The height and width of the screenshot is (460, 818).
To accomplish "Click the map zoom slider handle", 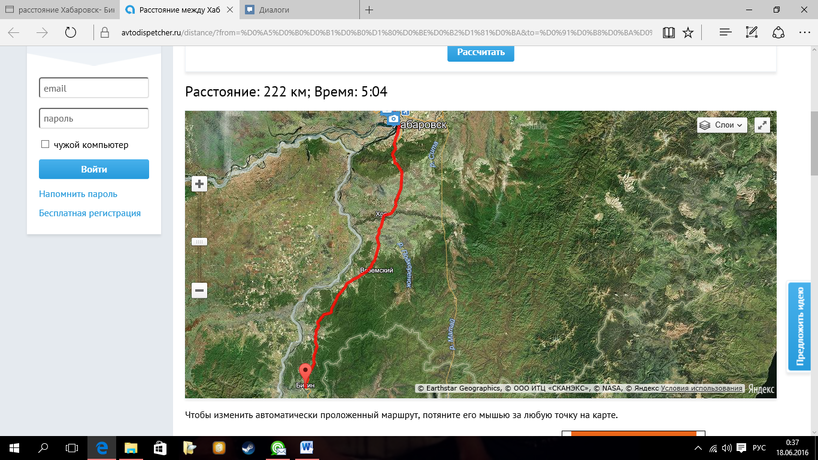I will click(199, 242).
